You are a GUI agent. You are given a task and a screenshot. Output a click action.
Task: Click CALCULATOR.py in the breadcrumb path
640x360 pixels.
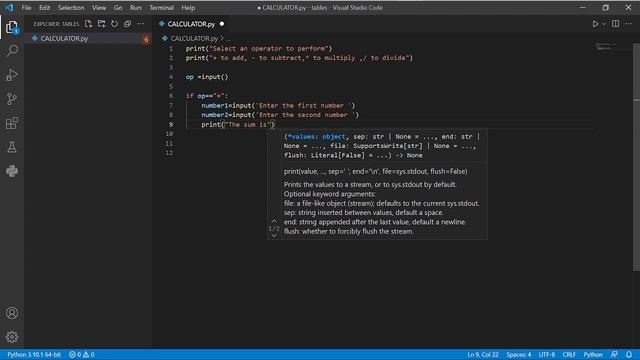tap(194, 38)
